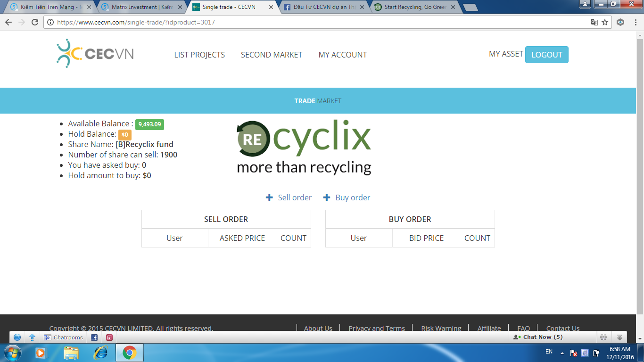This screenshot has height=362, width=644.
Task: Open chat toolbar settings gear
Action: point(603,337)
